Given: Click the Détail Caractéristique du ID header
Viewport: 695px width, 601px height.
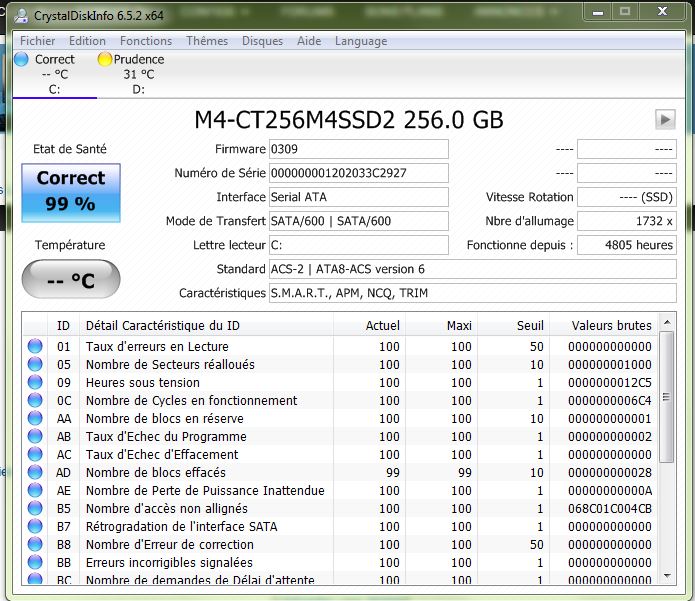Looking at the screenshot, I should pos(206,326).
